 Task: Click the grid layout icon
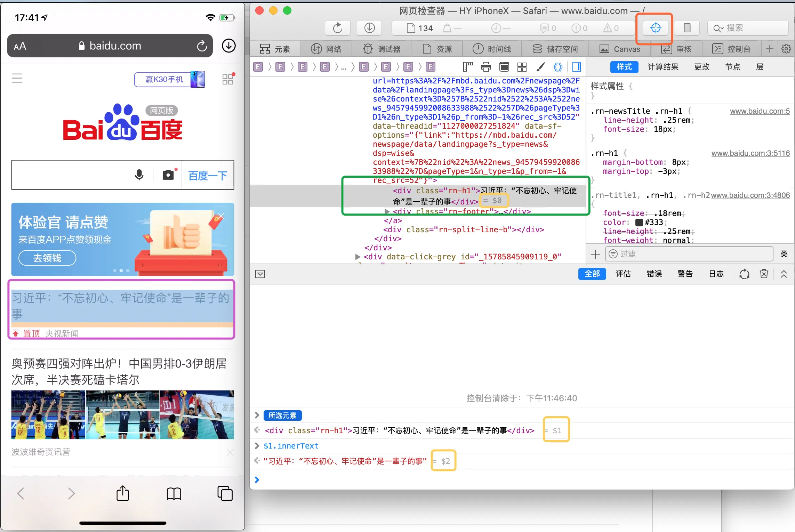(x=522, y=66)
